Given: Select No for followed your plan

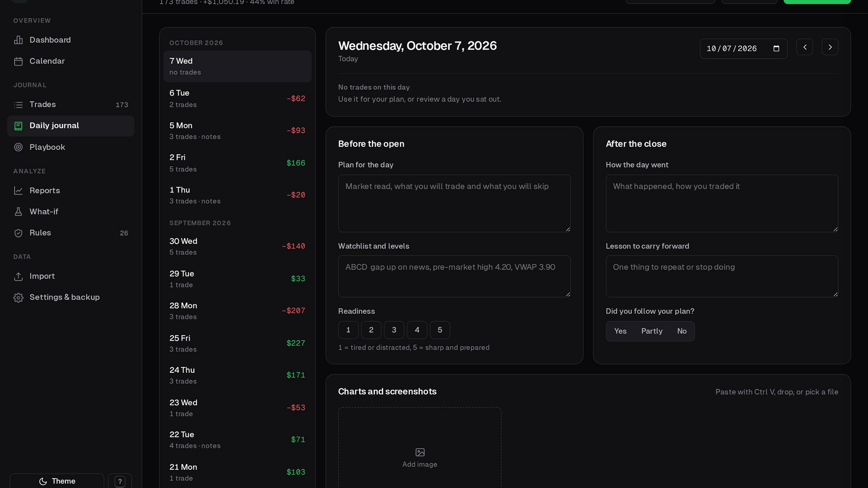Looking at the screenshot, I should coord(682,331).
